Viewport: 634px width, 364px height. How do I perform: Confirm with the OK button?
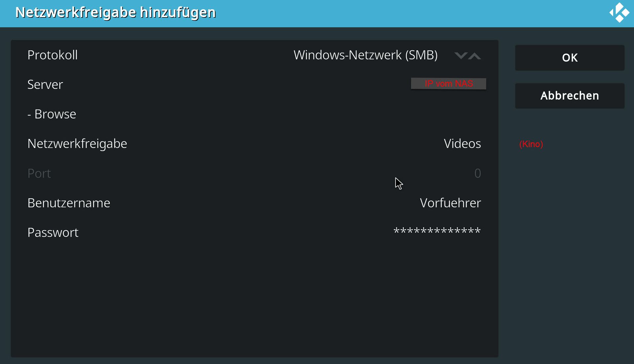pyautogui.click(x=570, y=58)
